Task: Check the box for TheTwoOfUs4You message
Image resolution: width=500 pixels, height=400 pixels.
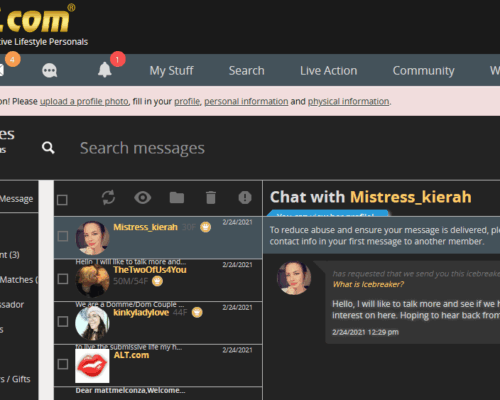Action: pos(63,279)
